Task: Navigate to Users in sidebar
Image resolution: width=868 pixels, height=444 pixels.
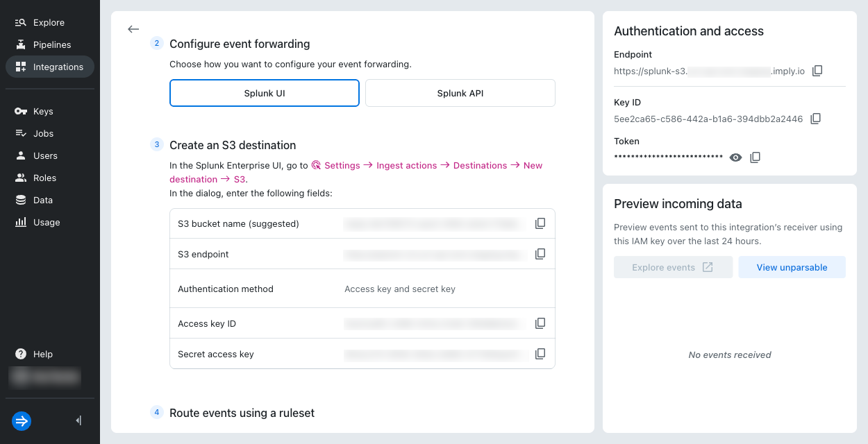Action: pyautogui.click(x=50, y=155)
